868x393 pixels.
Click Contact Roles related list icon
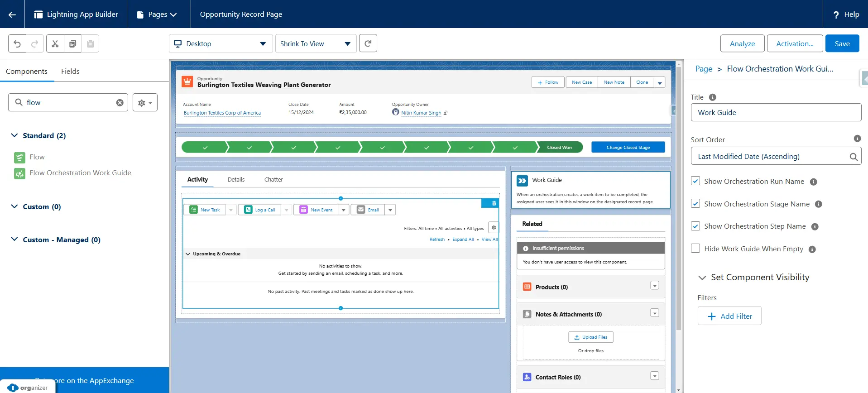[527, 377]
